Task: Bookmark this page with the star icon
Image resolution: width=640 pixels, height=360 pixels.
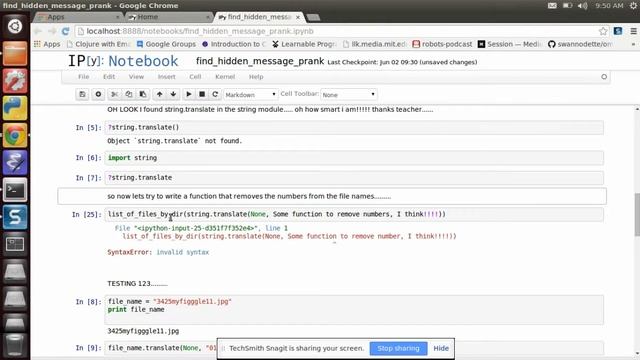Action: 603,31
